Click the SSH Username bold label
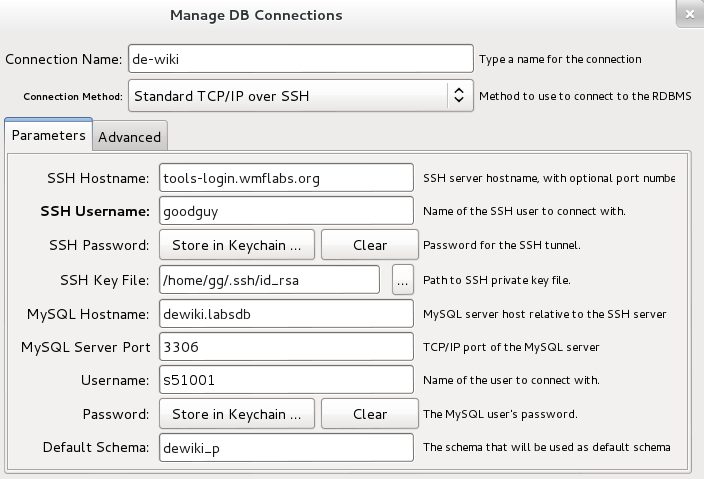This screenshot has height=479, width=704. 95,211
